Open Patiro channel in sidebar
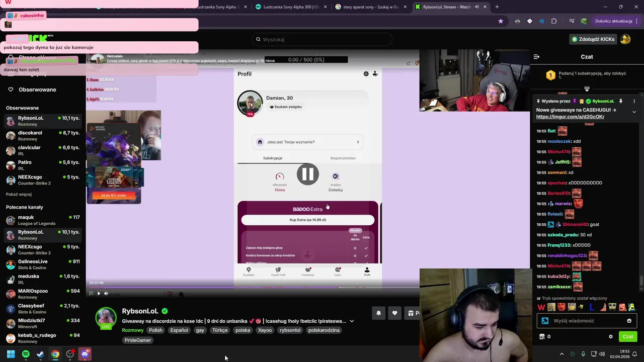Screen dimensions: 644x362 [43, 165]
